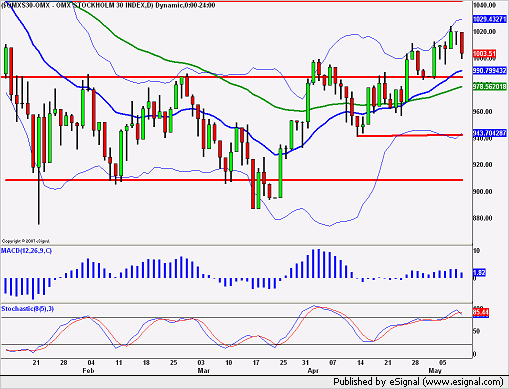Click date label 21 before Feb on the time axis

click(x=36, y=363)
